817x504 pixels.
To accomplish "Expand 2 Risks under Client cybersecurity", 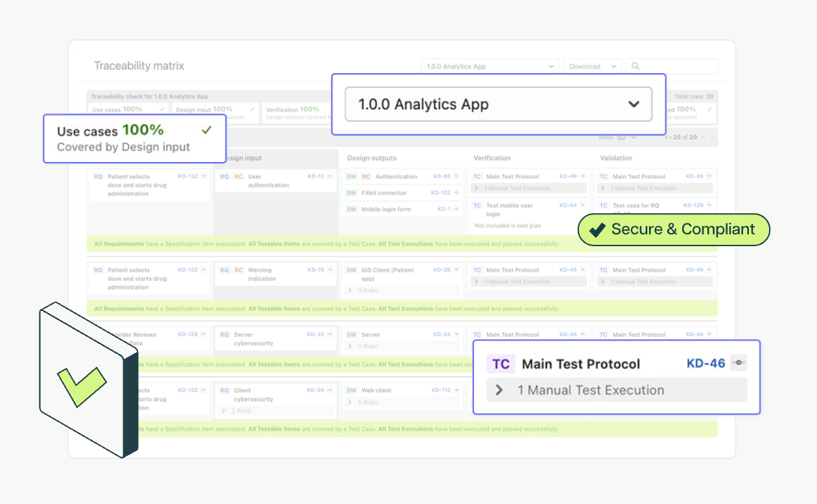I will 276,411.
